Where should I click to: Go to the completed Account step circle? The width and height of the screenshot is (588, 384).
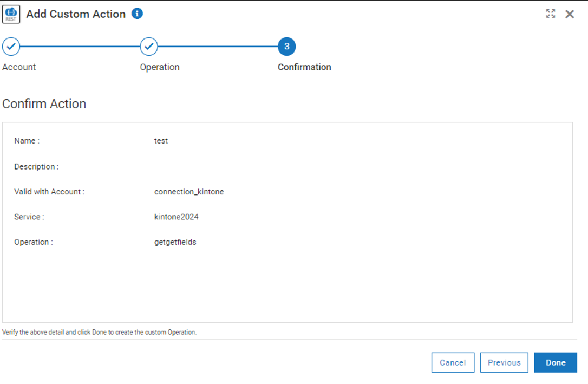point(11,47)
